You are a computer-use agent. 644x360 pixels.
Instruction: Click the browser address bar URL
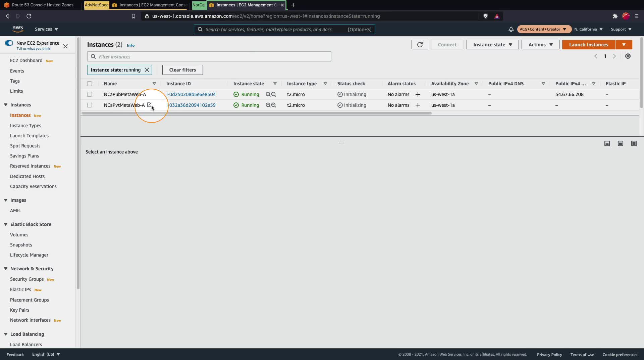click(266, 16)
